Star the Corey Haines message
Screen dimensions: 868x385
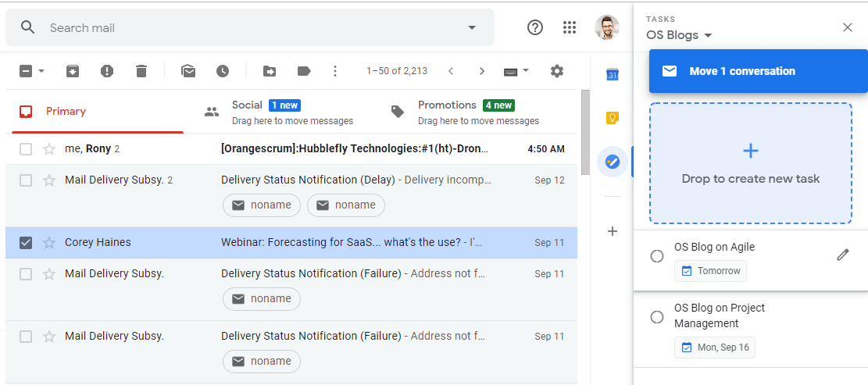pos(49,242)
